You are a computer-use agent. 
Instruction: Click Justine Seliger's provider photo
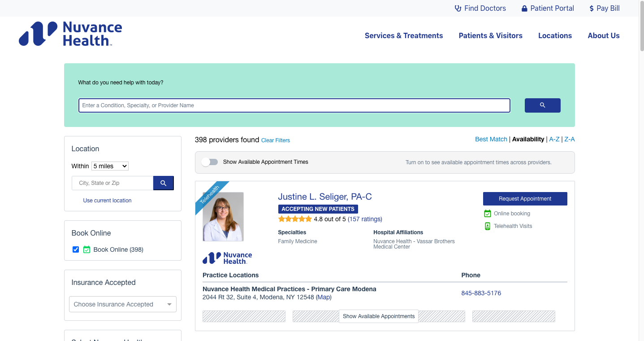point(223,217)
